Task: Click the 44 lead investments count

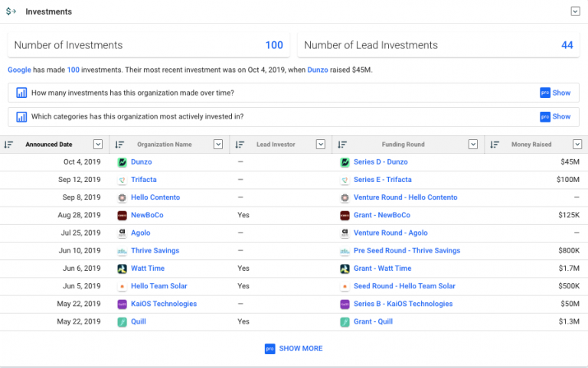Action: point(567,45)
